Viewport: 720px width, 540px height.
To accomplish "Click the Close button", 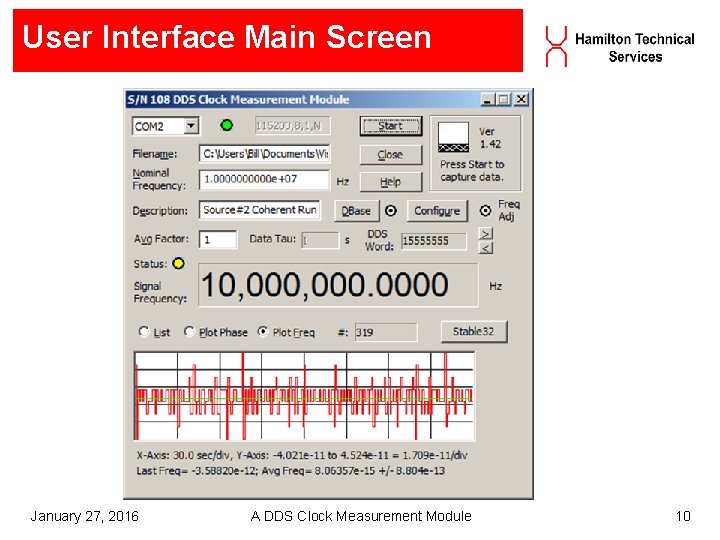I will [x=391, y=155].
